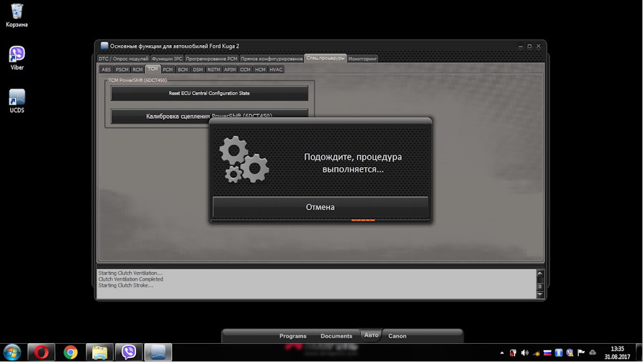Image resolution: width=644 pixels, height=364 pixels.
Task: Click the log panel scrollbar thumb
Action: click(x=540, y=286)
